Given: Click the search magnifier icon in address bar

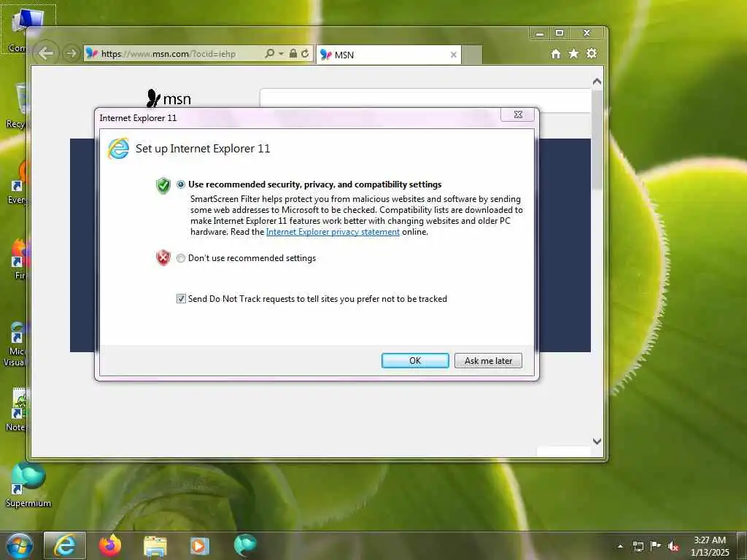Looking at the screenshot, I should click(x=269, y=53).
